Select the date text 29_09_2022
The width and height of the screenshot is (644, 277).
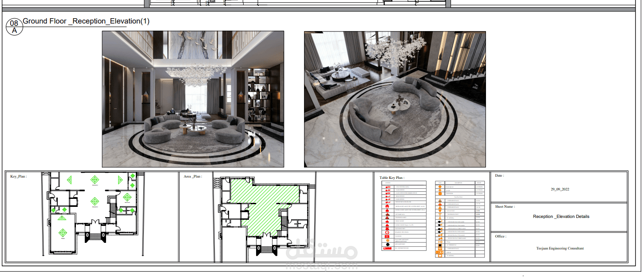(x=561, y=189)
